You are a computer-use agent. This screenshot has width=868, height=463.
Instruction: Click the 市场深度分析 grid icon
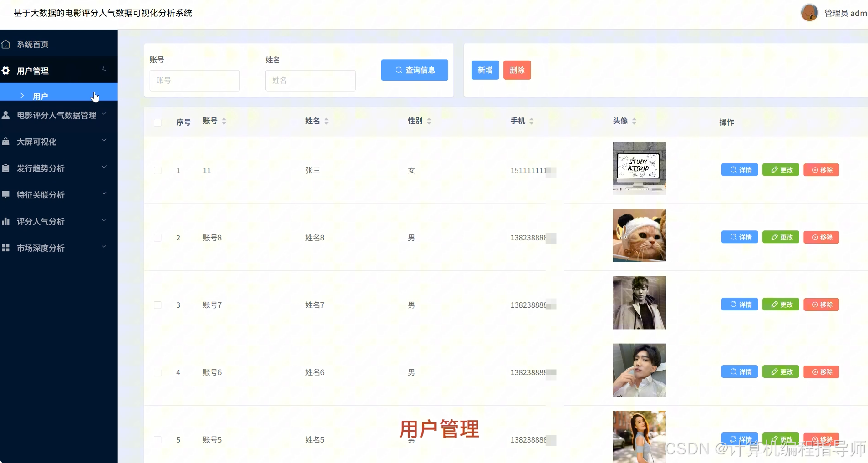[6, 248]
